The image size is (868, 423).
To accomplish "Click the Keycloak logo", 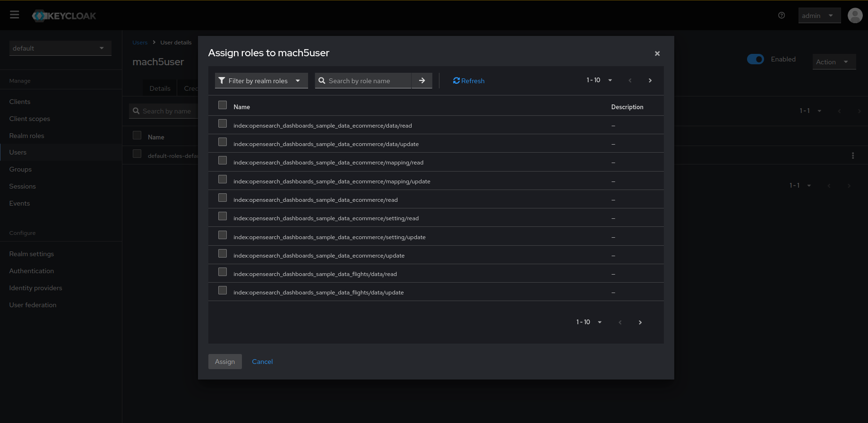I will (x=64, y=16).
